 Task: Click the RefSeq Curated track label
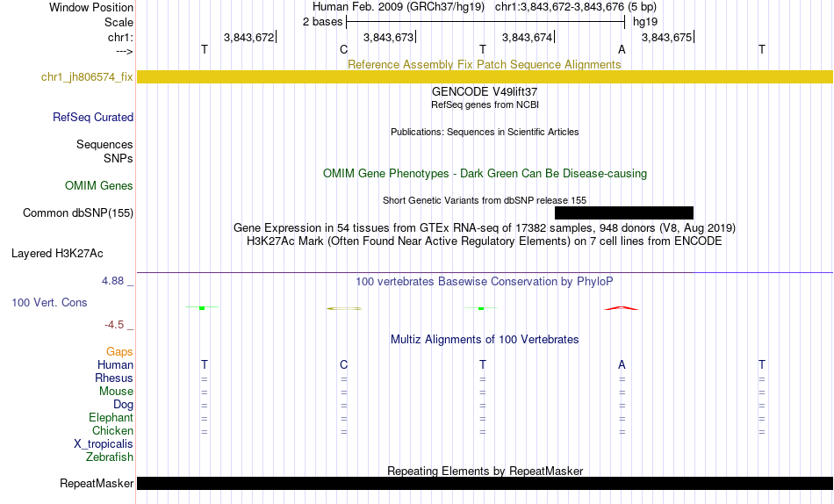click(x=92, y=117)
